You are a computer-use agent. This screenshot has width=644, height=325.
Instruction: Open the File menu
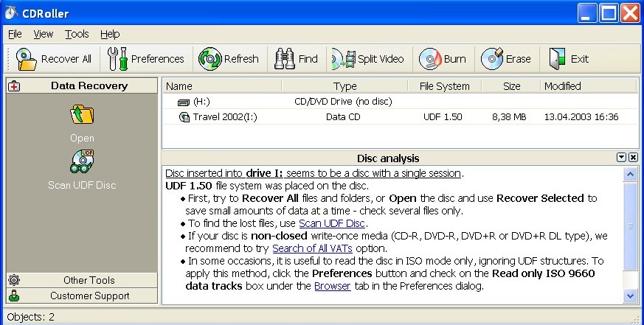[x=15, y=34]
